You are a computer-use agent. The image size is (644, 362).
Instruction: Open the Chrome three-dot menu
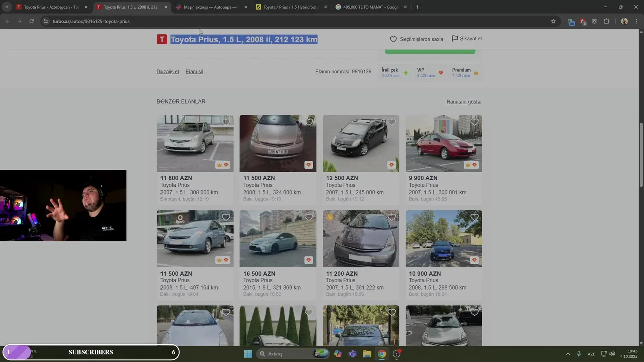point(637,21)
